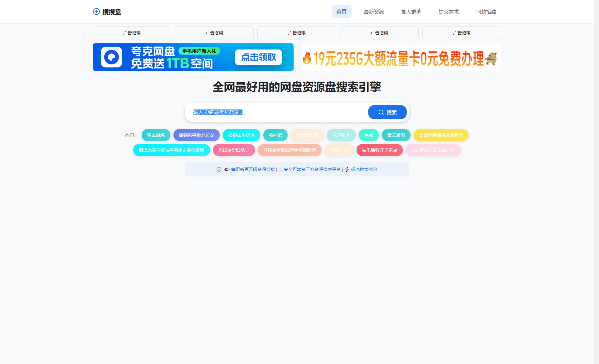The image size is (599, 364).
Task: Click the 夸克网盘 banner's 点击领取 badge
Action: click(258, 57)
